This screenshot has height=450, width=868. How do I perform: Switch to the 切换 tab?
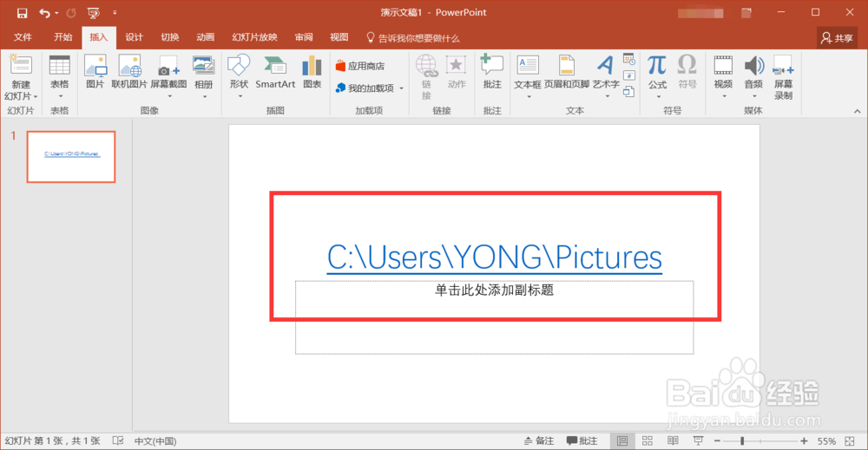[x=170, y=37]
